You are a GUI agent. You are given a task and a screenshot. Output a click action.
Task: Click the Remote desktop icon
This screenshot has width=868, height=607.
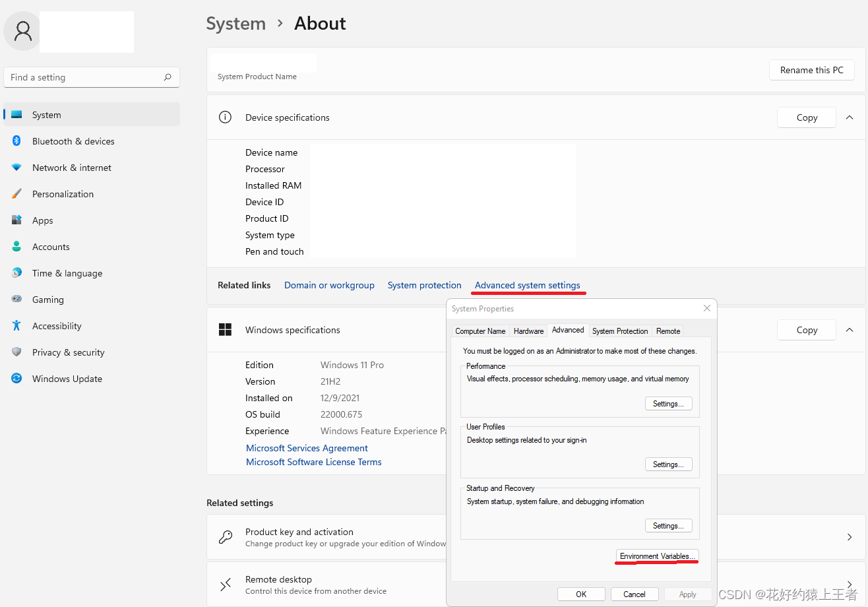(225, 585)
